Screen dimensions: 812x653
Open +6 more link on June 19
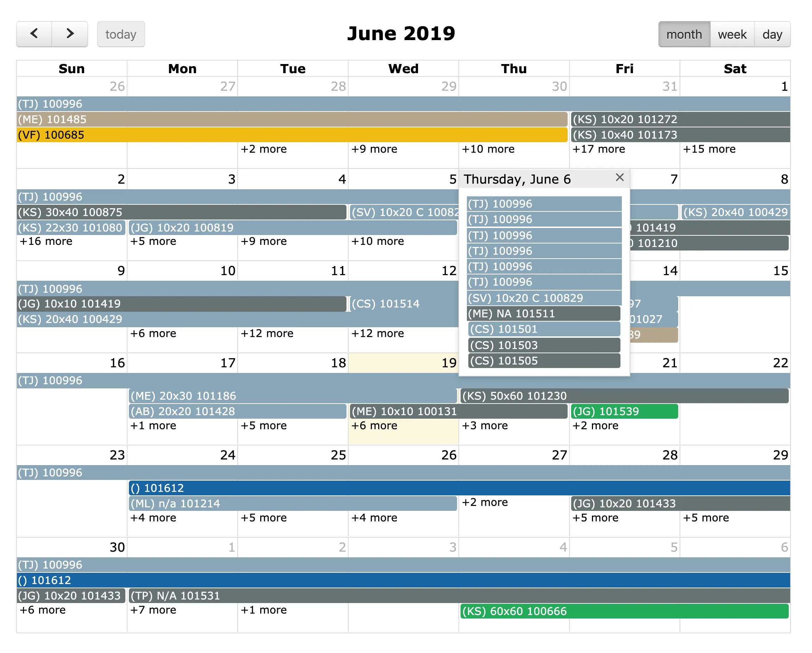[374, 426]
